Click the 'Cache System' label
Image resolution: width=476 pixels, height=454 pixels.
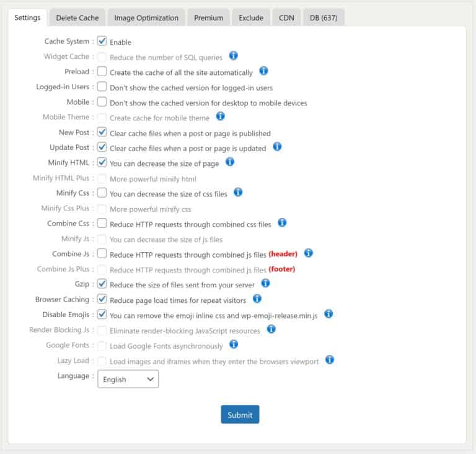click(67, 41)
